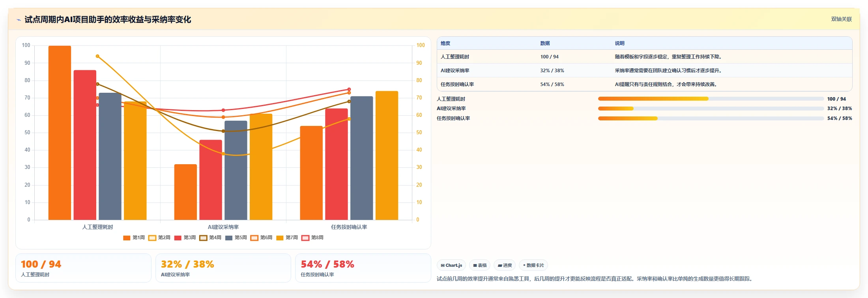The width and height of the screenshot is (868, 298).
Task: Click the 32% / 38% value right of progress bar
Action: [x=840, y=109]
